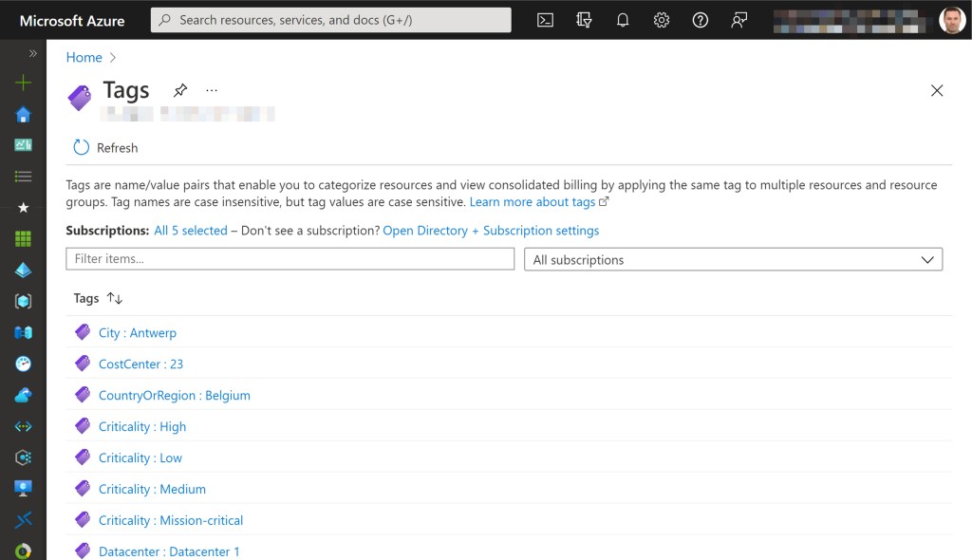Open Directory and subscription filter icon
Screen dimensions: 972x560
tap(584, 20)
